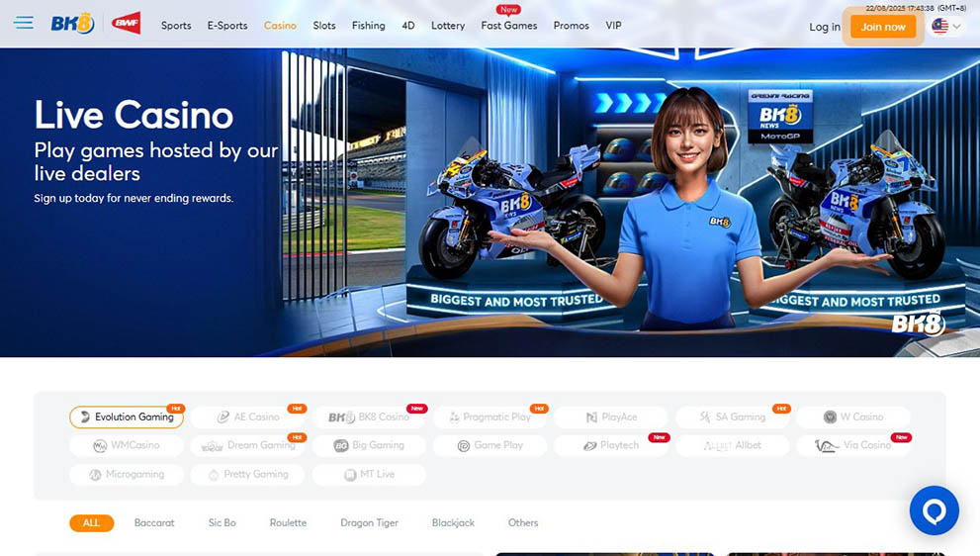Expand the language and country flag dropdown
This screenshot has height=556, width=980.
[945, 27]
